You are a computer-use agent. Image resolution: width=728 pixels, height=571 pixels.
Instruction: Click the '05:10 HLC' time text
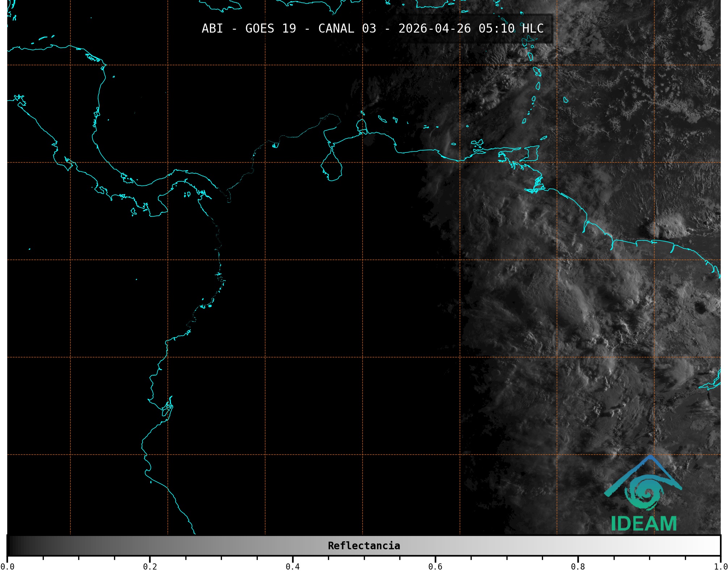[x=511, y=29]
